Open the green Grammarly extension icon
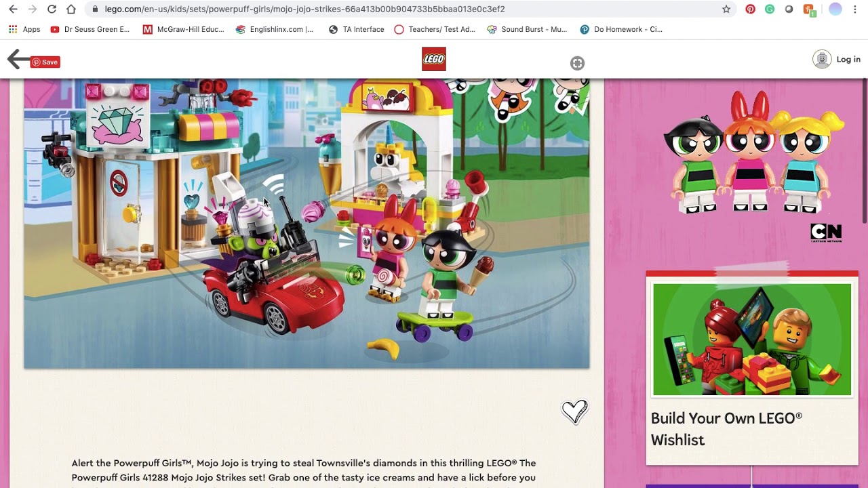 770,9
